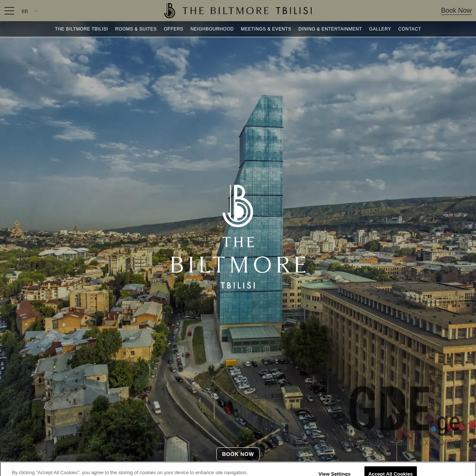Image resolution: width=476 pixels, height=476 pixels.
Task: Open Rooms & Suites menu
Action: [x=136, y=29]
